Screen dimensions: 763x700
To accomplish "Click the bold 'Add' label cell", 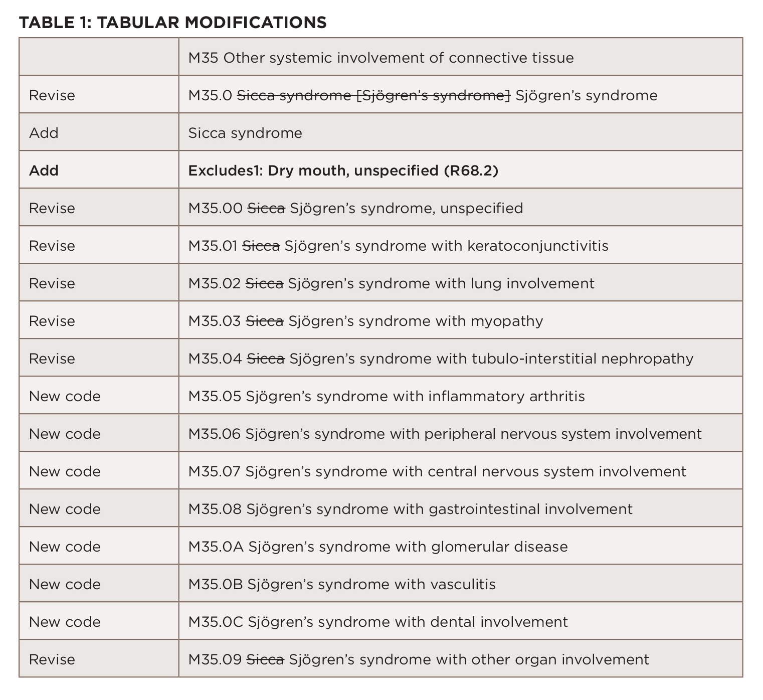I will (44, 170).
